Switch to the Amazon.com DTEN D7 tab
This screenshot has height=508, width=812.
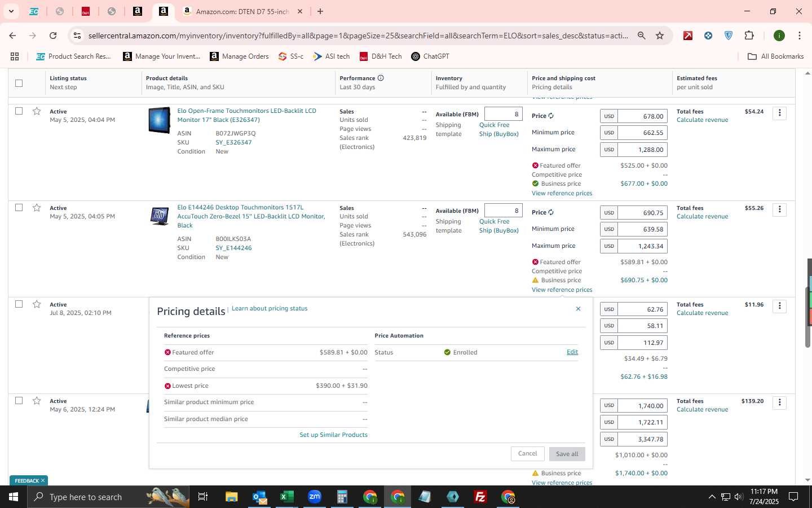coord(242,11)
